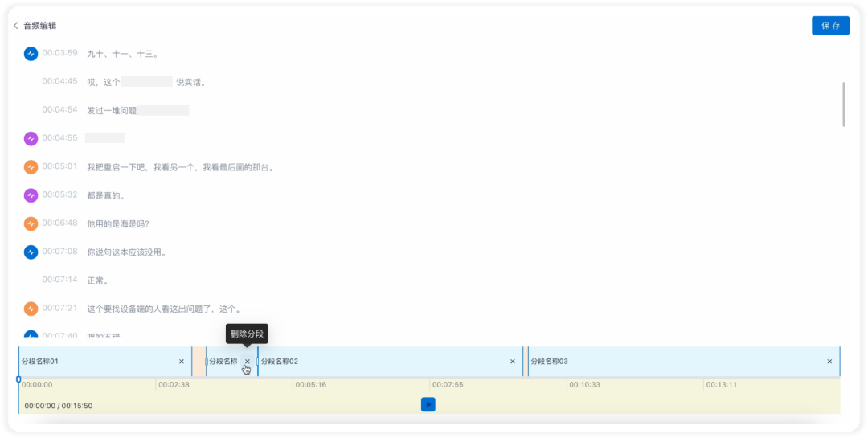Select purple speaker icon at 00:05:32
868x438 pixels.
31,195
